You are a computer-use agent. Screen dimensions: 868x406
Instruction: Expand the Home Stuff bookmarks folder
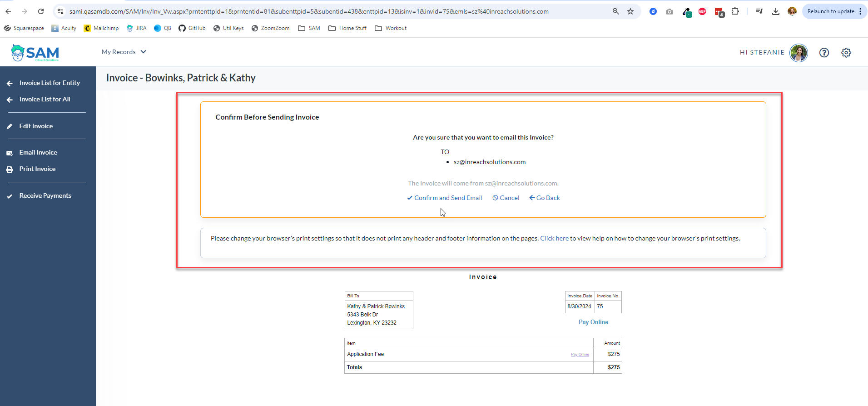click(347, 28)
